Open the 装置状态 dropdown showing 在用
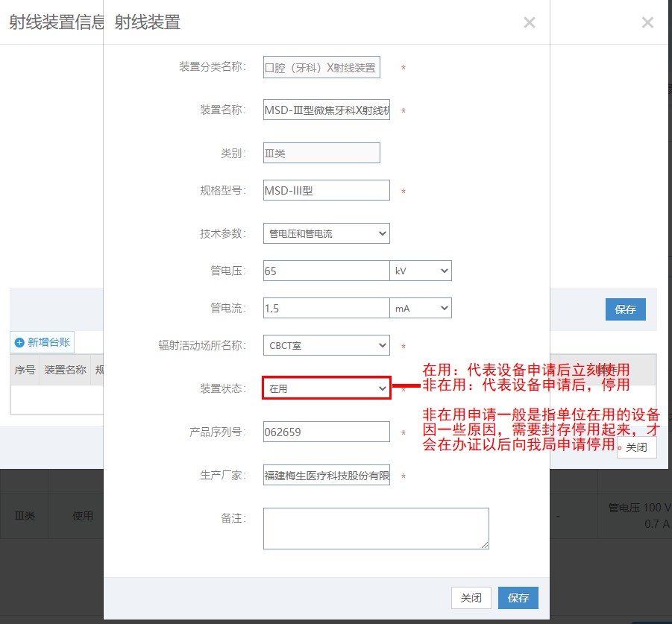Viewport: 672px width, 624px height. [x=326, y=388]
